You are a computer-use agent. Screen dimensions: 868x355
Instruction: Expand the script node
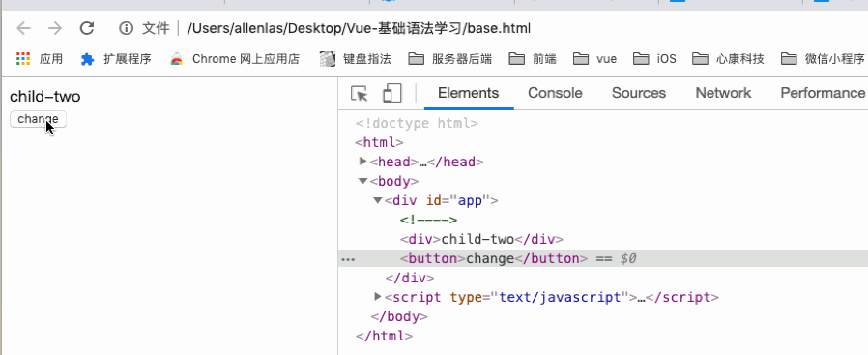click(x=378, y=297)
